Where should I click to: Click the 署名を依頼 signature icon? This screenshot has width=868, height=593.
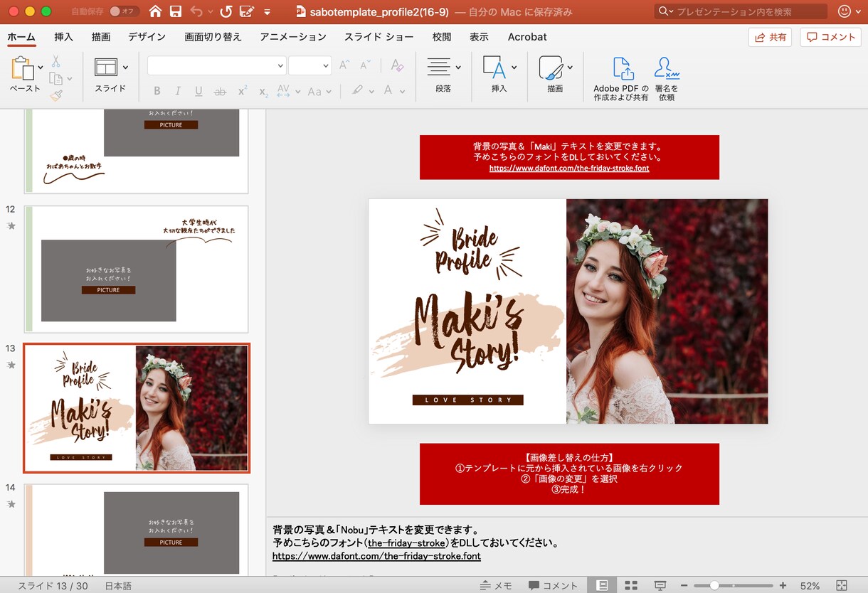coord(667,78)
